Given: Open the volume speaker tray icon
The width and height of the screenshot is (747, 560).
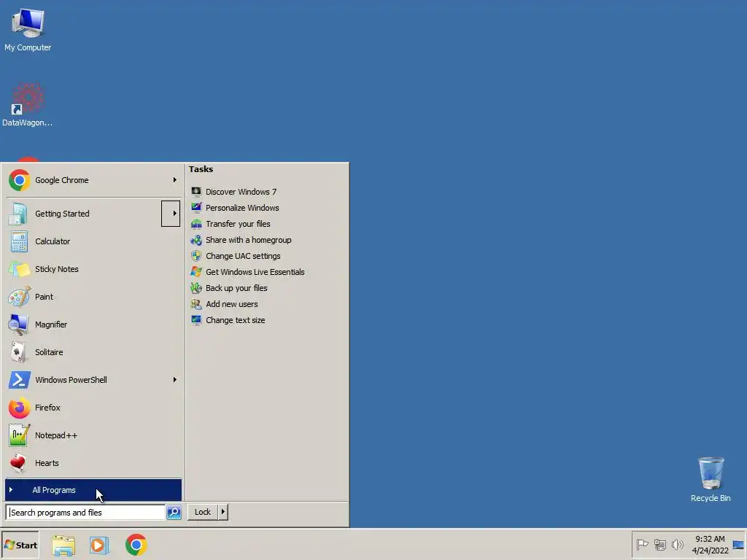Looking at the screenshot, I should (677, 544).
